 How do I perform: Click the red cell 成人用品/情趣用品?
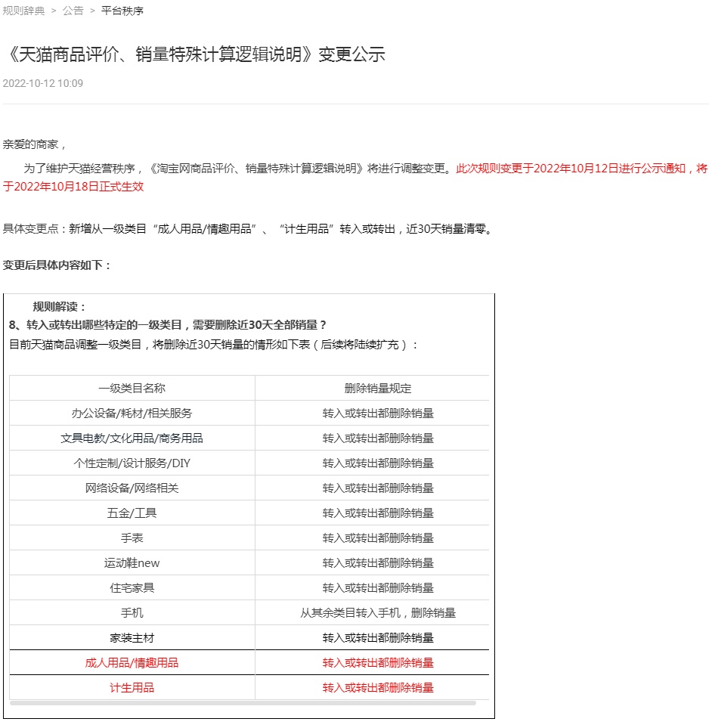point(132,663)
